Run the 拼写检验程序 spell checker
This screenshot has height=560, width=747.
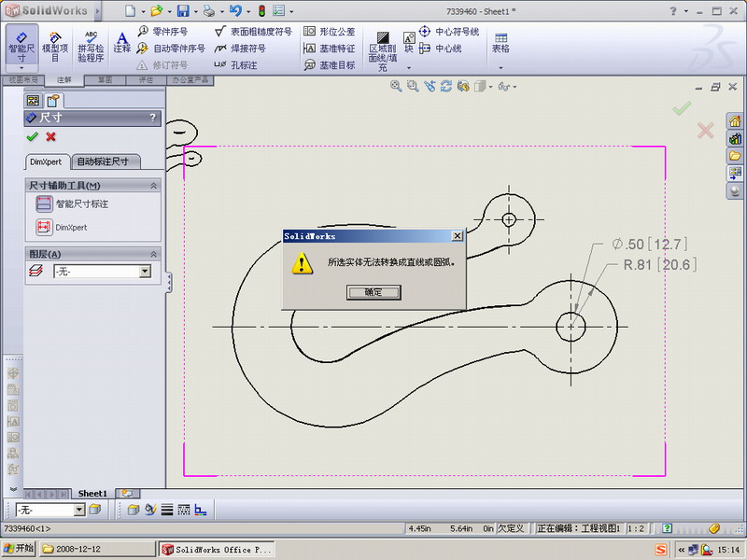coord(91,47)
